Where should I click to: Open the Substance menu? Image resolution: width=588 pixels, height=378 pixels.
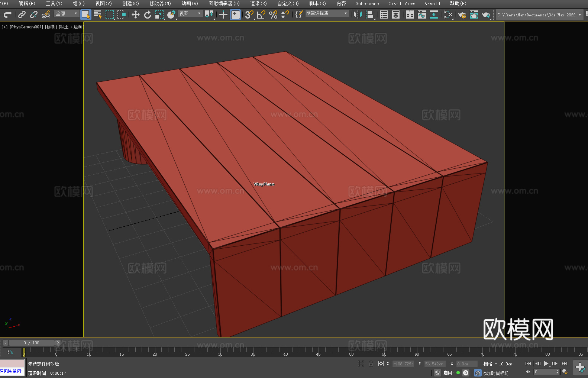coord(367,3)
